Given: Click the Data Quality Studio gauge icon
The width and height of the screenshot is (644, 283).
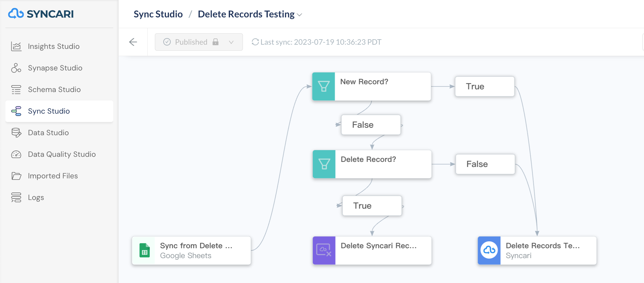Looking at the screenshot, I should tap(16, 154).
